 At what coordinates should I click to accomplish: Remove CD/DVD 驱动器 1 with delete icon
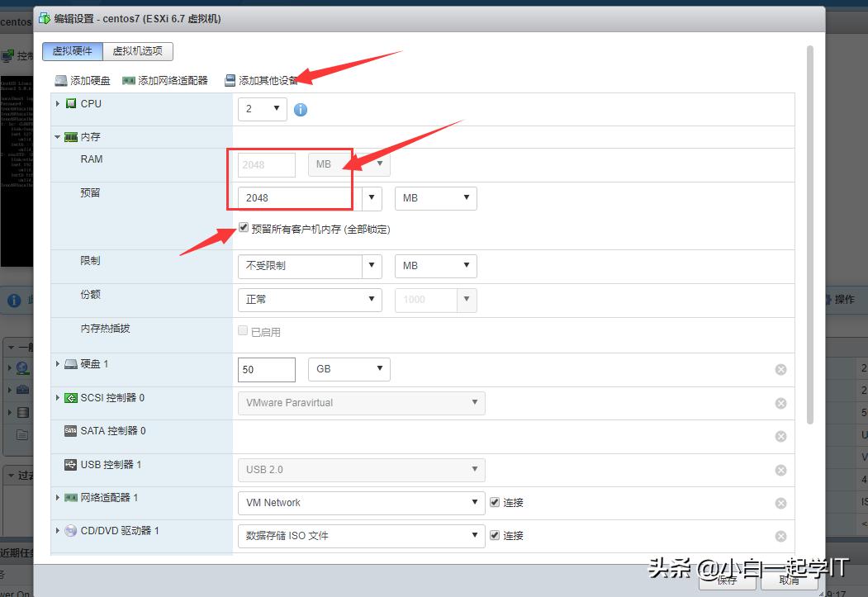click(x=780, y=535)
